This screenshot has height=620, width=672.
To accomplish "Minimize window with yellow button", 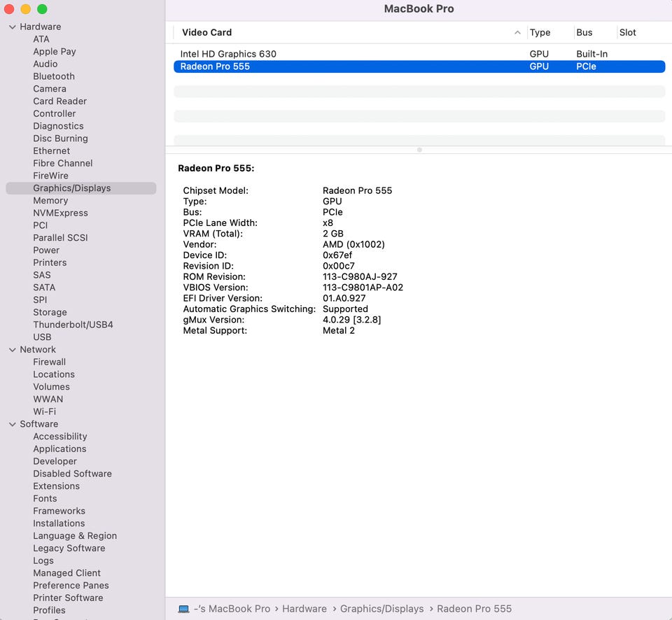I will 26,9.
